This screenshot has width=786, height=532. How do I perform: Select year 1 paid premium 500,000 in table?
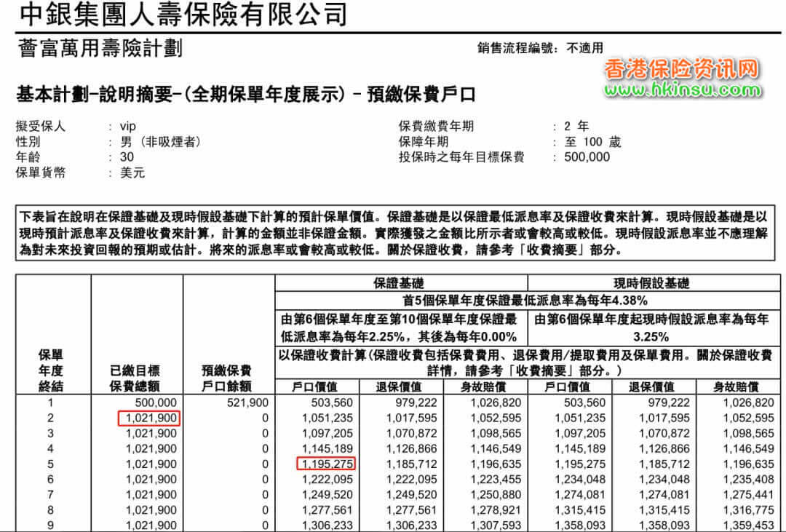(156, 402)
